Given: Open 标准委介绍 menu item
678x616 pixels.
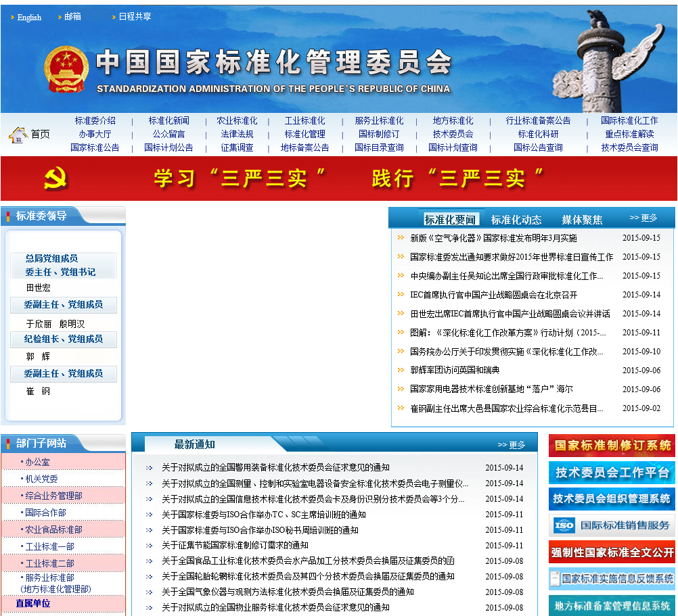Looking at the screenshot, I should click(x=95, y=120).
